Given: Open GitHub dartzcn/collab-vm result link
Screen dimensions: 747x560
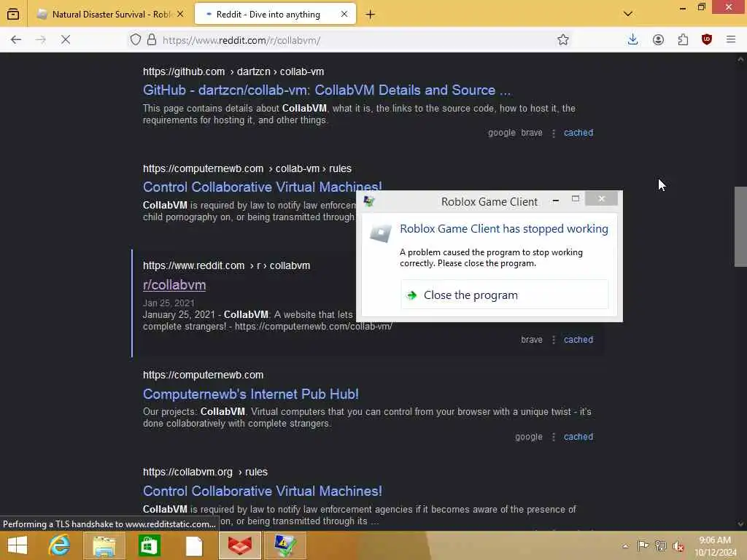Looking at the screenshot, I should [327, 90].
